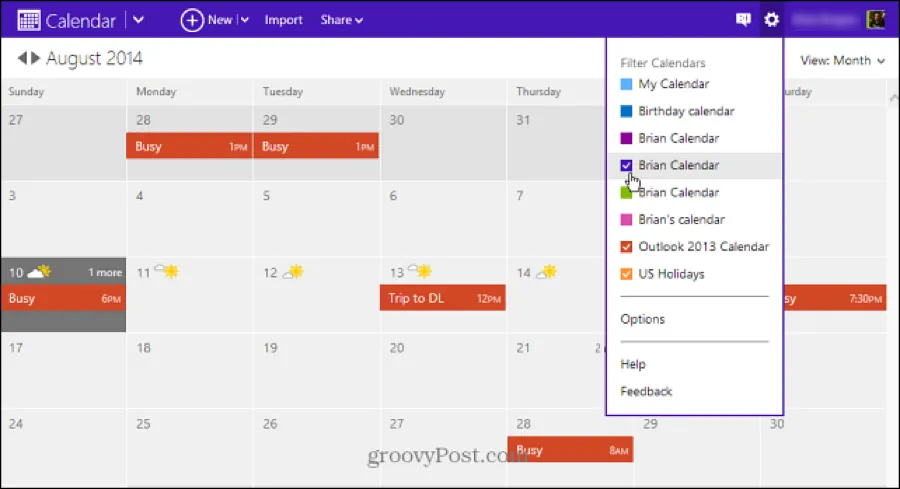Select day 25 cell

[189, 448]
